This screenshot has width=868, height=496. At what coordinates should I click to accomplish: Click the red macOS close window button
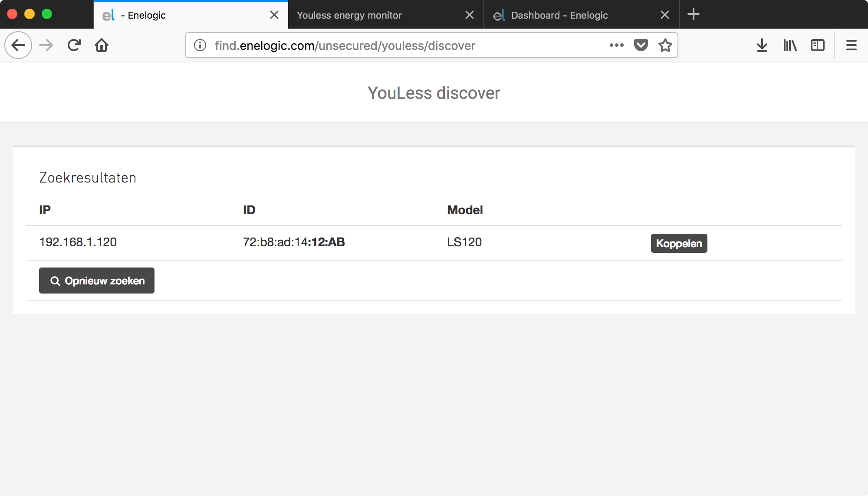click(x=12, y=14)
